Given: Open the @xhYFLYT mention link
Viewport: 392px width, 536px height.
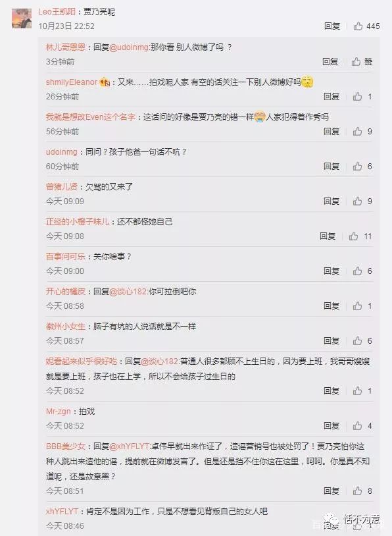Looking at the screenshot, I should 130,446.
